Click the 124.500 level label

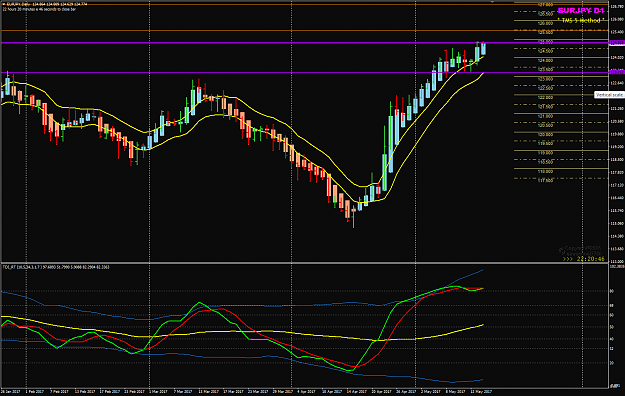click(x=545, y=51)
